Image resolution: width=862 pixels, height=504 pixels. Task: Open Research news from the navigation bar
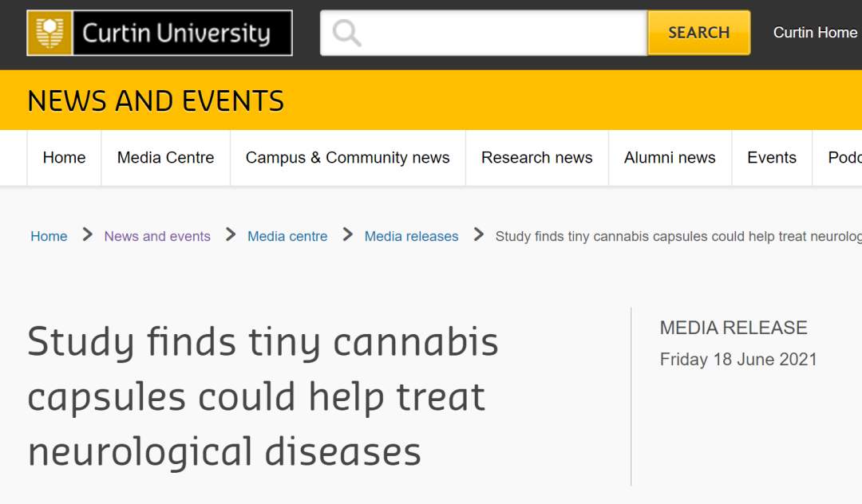(x=536, y=157)
